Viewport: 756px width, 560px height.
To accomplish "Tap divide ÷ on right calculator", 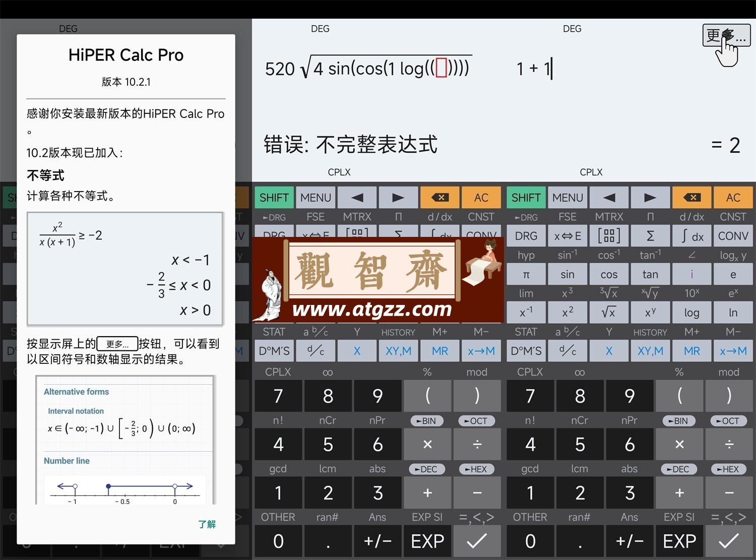I will click(x=729, y=444).
